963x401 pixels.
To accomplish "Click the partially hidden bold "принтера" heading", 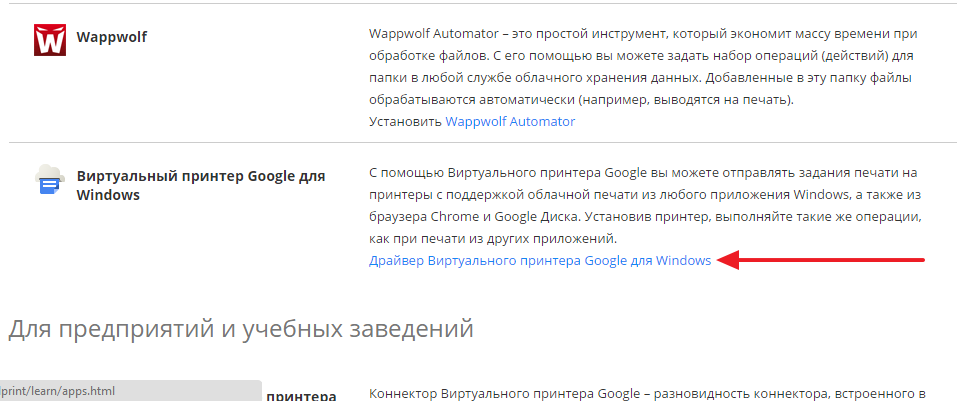I will [301, 395].
